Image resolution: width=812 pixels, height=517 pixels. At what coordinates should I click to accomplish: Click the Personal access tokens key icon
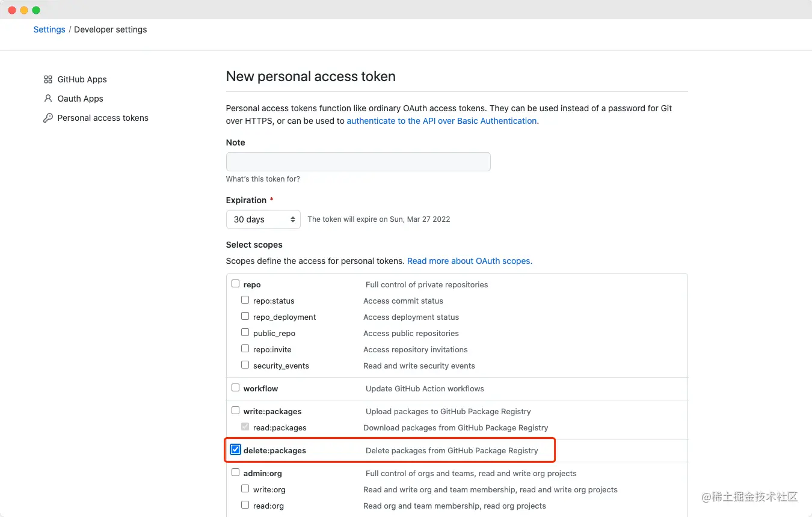pyautogui.click(x=48, y=118)
